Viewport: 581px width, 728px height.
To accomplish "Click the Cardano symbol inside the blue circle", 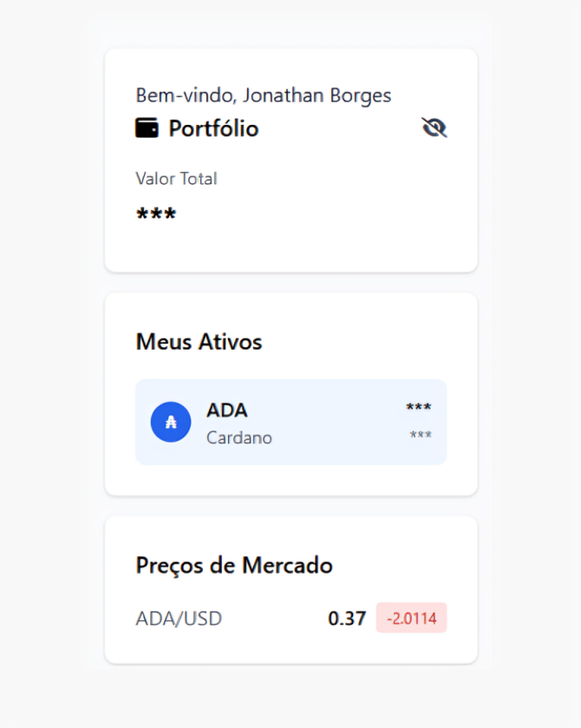I will coord(171,422).
